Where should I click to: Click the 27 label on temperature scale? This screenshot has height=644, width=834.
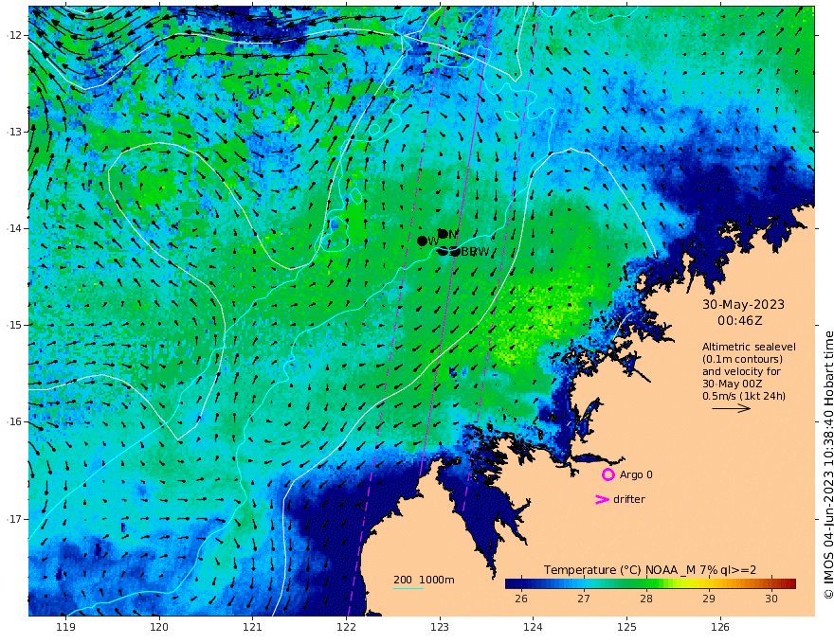[584, 599]
